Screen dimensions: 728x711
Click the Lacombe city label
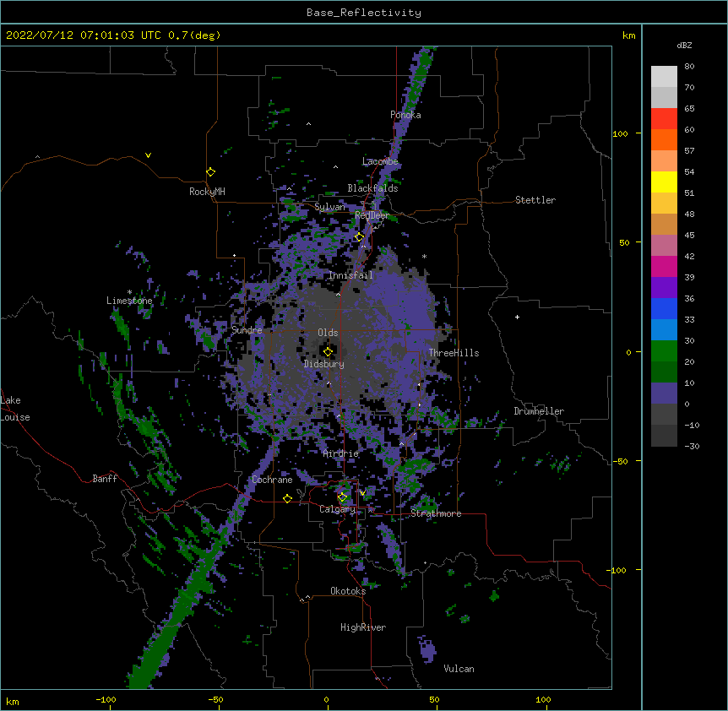click(380, 161)
